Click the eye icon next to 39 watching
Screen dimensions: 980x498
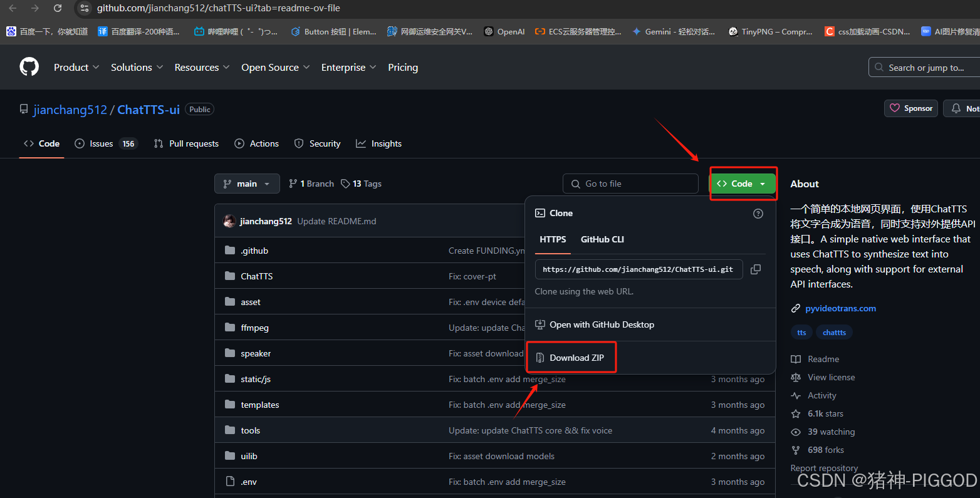[x=796, y=432]
